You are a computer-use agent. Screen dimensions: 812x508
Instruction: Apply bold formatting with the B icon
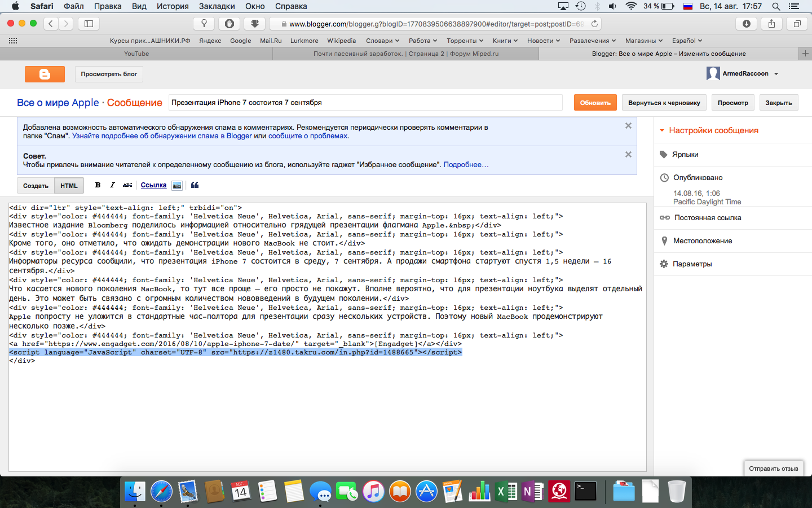click(x=98, y=185)
